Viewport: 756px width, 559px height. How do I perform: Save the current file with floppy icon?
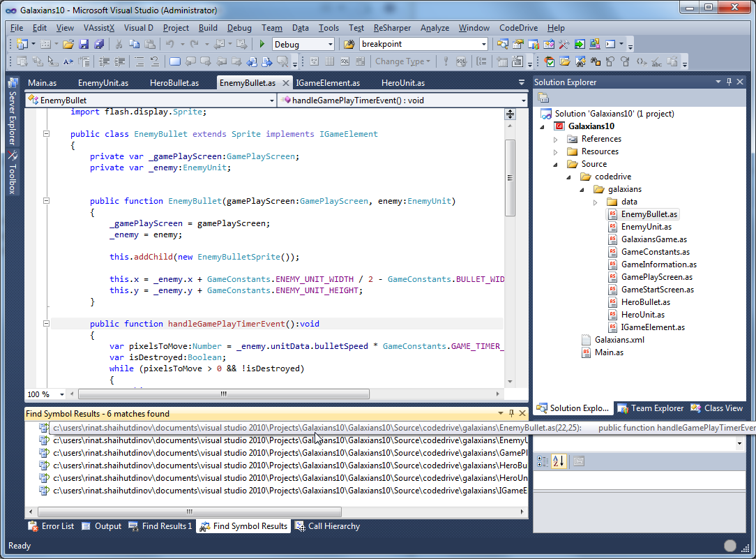click(x=84, y=45)
